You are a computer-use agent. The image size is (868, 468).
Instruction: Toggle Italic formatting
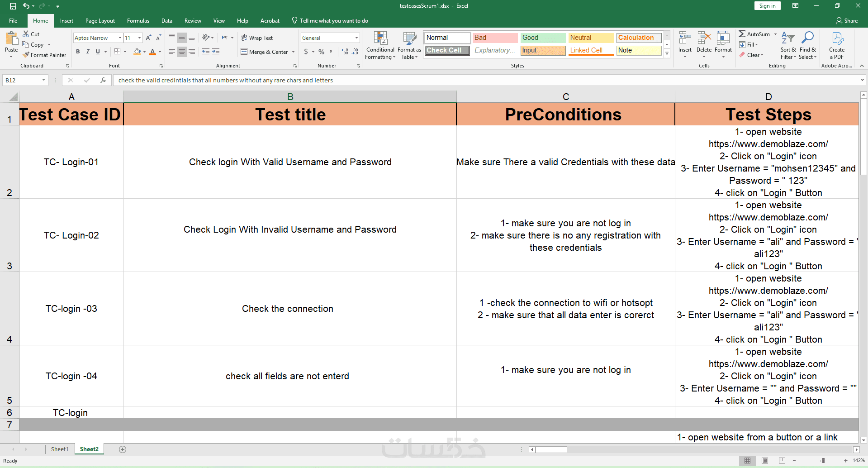[88, 52]
